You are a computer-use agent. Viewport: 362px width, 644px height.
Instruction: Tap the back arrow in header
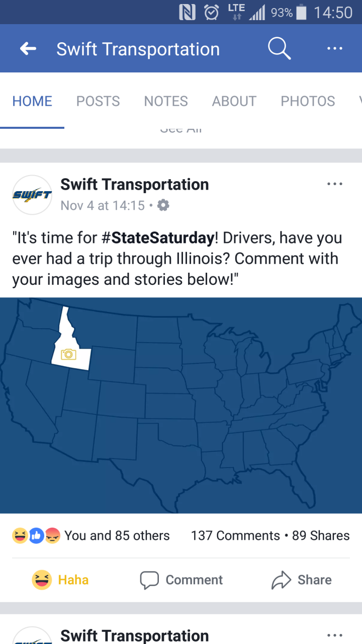click(x=28, y=49)
